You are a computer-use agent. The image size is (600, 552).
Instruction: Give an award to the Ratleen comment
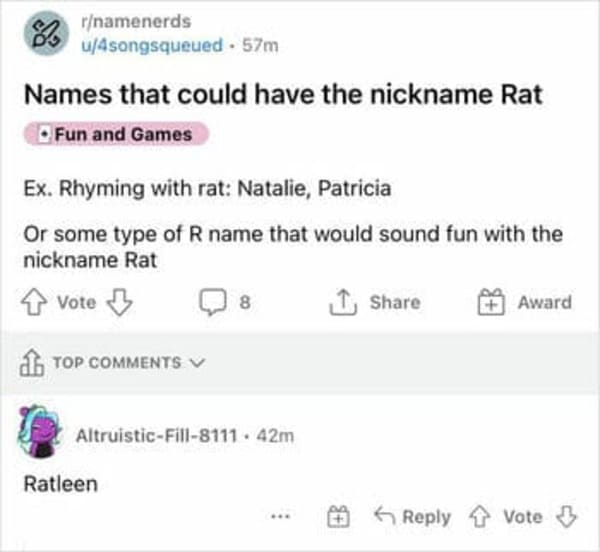click(x=338, y=517)
